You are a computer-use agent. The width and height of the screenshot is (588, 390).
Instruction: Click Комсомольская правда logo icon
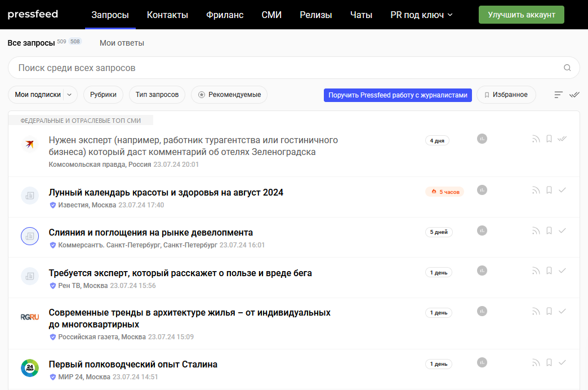coord(30,144)
